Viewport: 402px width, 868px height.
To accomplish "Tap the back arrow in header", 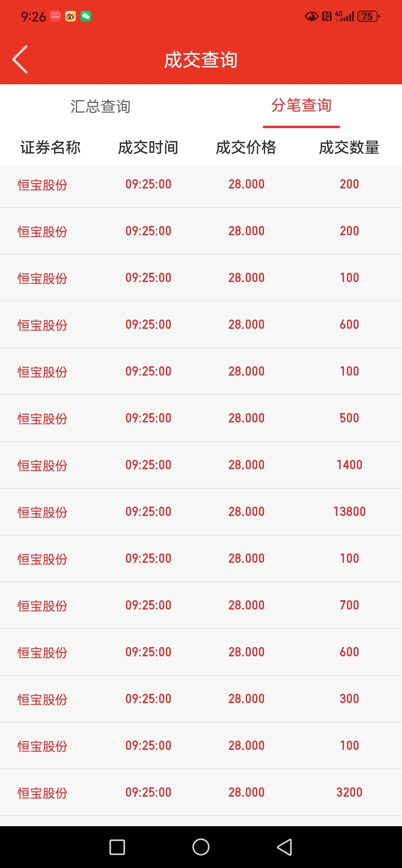I will click(20, 59).
